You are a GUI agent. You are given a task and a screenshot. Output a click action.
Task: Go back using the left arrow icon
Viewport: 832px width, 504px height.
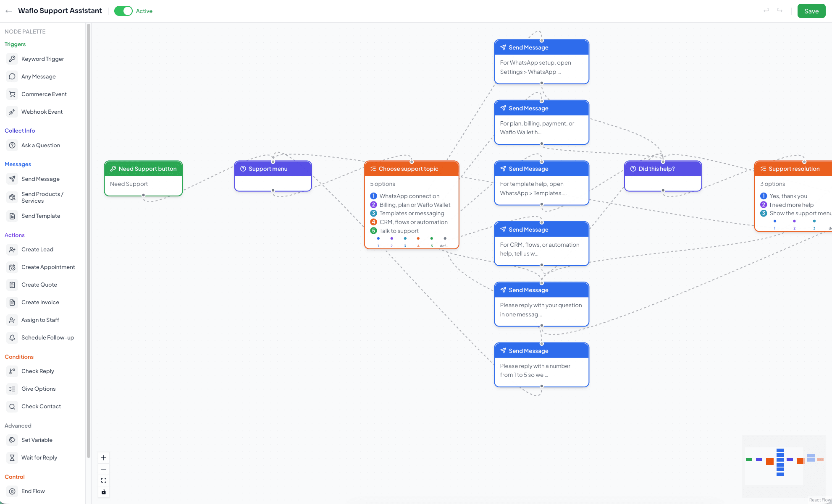click(9, 11)
